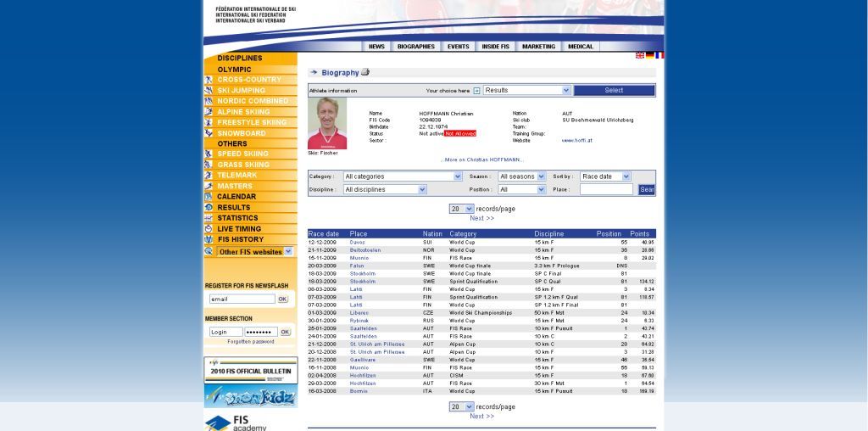Click the 'Forgotten password' link
Image resolution: width=868 pixels, height=431 pixels.
pyautogui.click(x=251, y=342)
